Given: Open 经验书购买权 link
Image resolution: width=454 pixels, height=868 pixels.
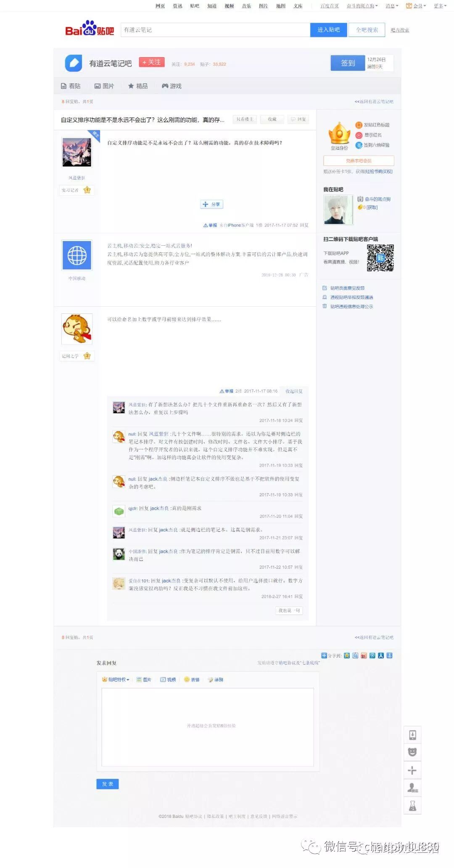Looking at the screenshot, I should [x=379, y=172].
